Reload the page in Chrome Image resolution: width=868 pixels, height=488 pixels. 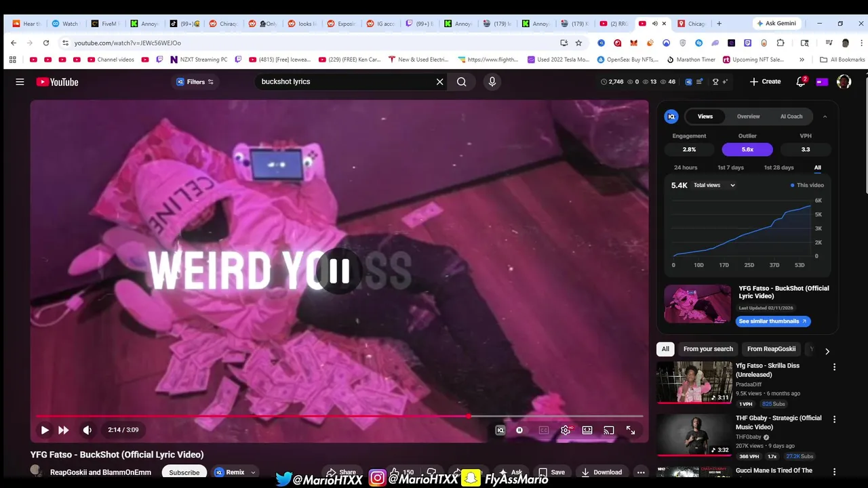[x=46, y=43]
